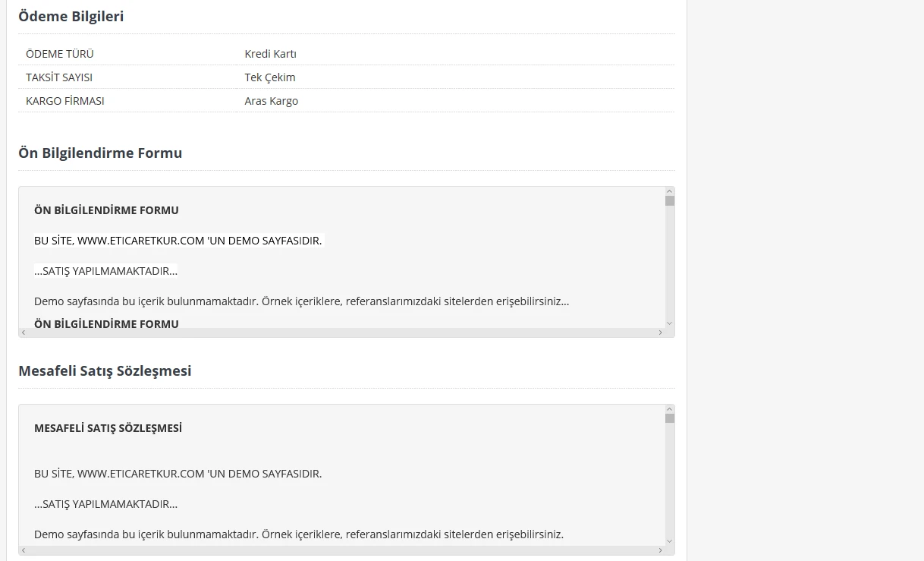Image resolution: width=924 pixels, height=561 pixels.
Task: Click the KARGO FİRMASI row label
Action: 65,101
